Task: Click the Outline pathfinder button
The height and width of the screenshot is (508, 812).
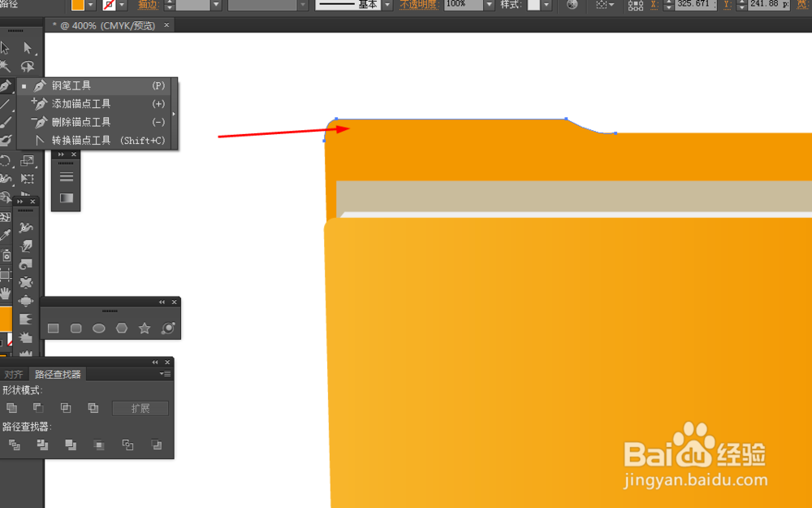Action: click(x=127, y=445)
